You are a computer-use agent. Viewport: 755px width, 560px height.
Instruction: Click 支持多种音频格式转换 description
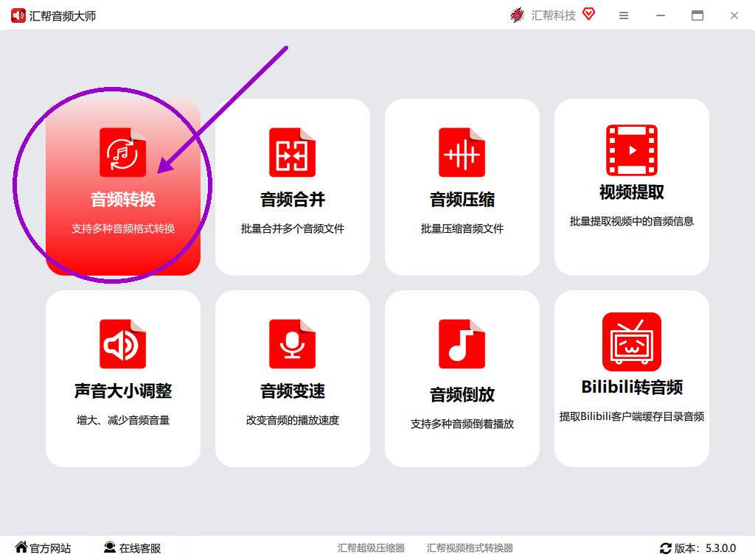pos(123,228)
